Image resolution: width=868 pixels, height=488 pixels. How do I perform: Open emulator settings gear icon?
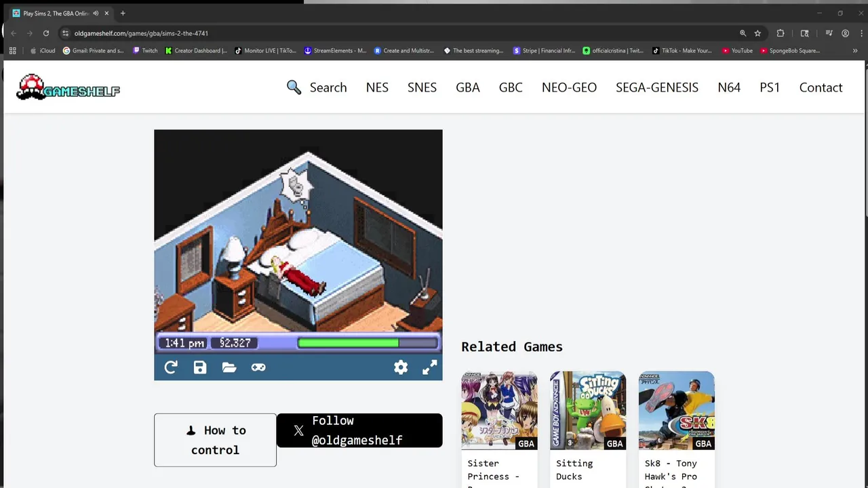401,367
